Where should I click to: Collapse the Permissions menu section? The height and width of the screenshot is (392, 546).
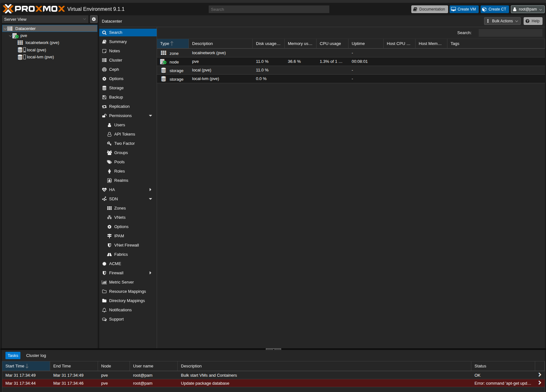[x=150, y=116]
